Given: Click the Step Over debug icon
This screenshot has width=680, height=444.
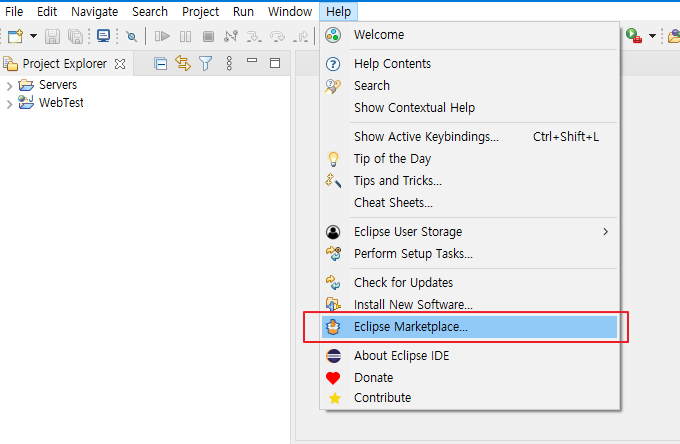Looking at the screenshot, I should [277, 36].
